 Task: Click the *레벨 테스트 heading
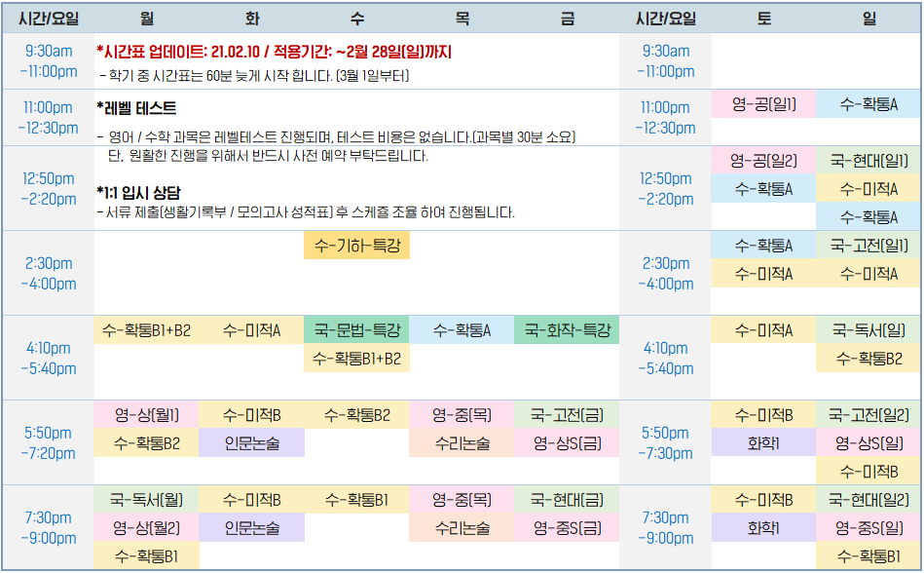tap(136, 108)
